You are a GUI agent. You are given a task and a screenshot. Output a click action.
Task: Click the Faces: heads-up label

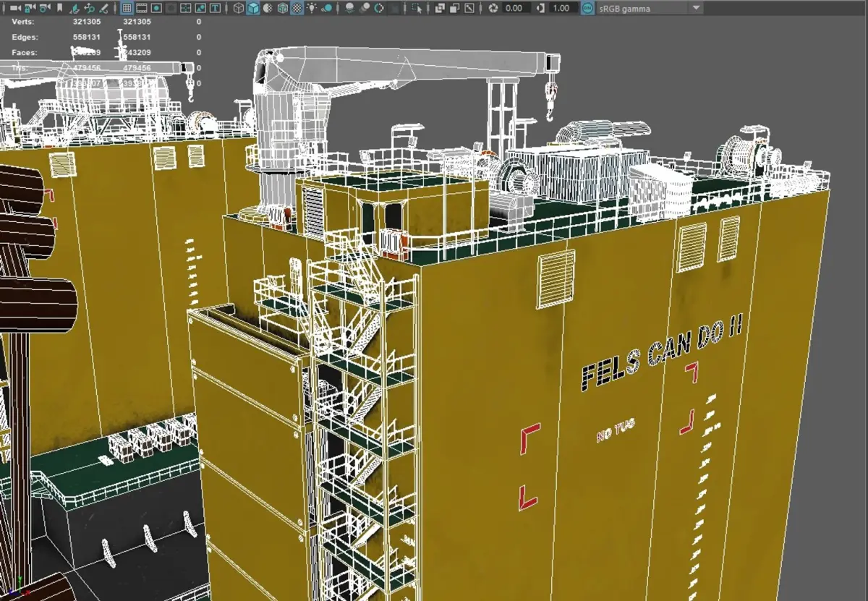pos(24,52)
